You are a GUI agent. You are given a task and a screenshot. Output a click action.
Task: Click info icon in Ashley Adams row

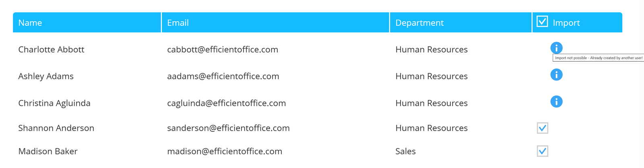(x=556, y=75)
